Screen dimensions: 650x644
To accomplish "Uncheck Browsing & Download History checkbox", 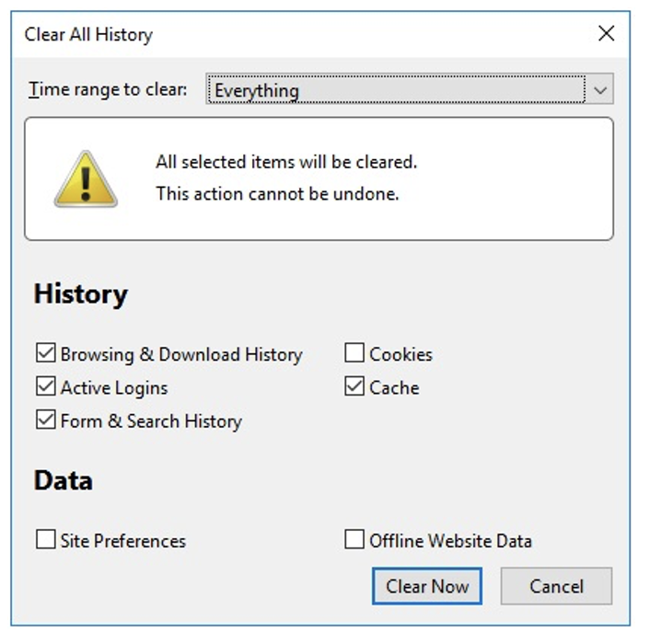I will coord(46,353).
